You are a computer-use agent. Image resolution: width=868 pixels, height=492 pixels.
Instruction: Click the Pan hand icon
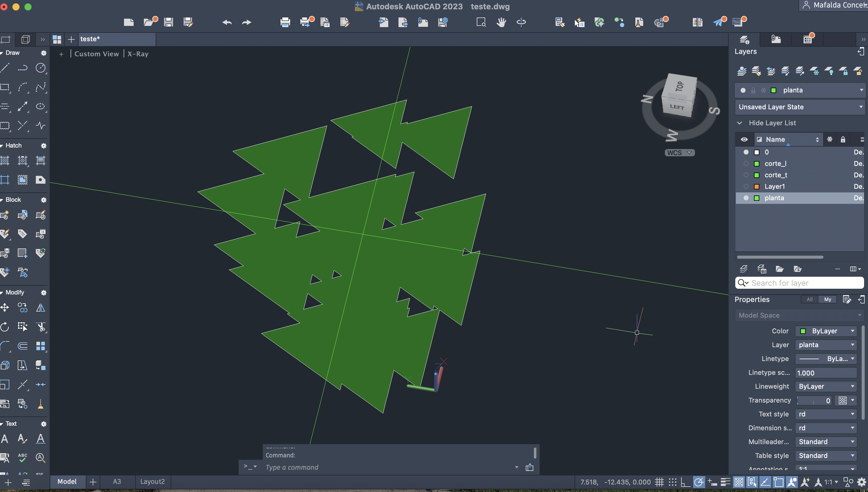coord(501,22)
